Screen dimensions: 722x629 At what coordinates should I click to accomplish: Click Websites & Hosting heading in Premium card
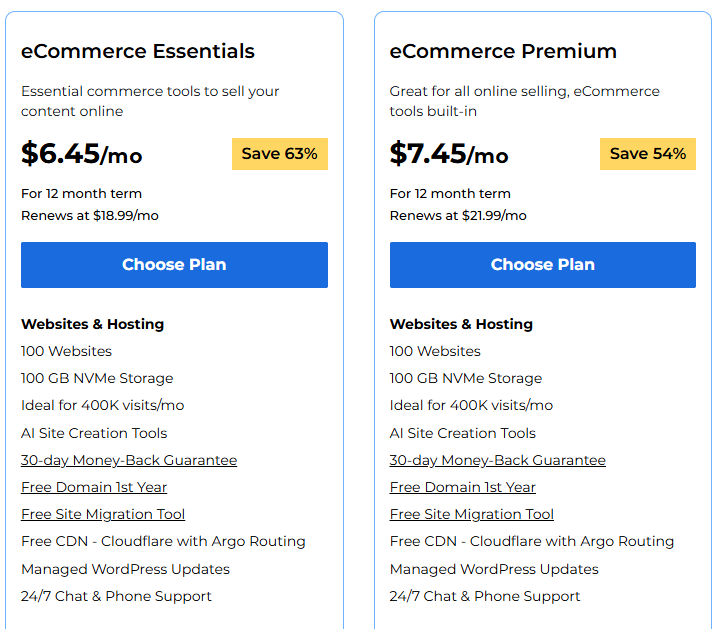coord(461,324)
